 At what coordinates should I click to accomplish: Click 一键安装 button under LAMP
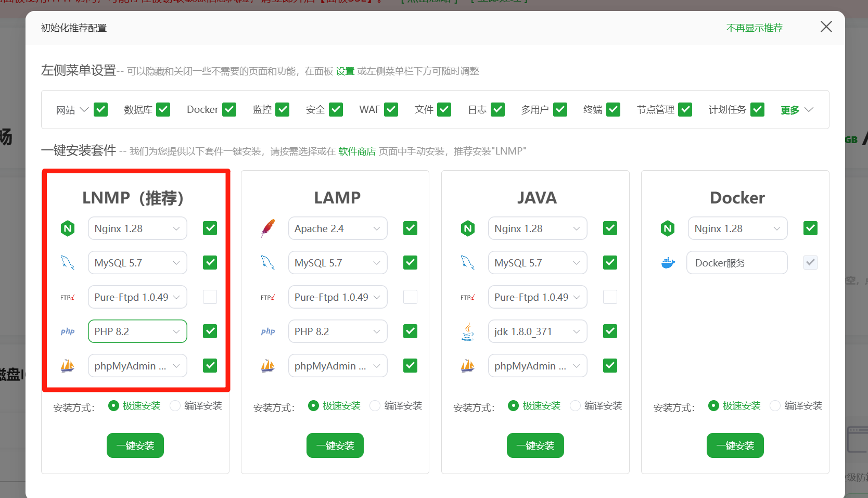point(335,445)
